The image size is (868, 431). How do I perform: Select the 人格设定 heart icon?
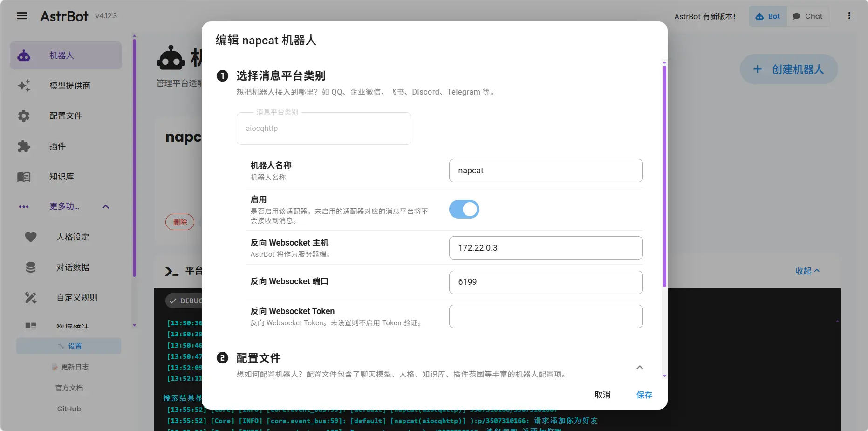[30, 237]
